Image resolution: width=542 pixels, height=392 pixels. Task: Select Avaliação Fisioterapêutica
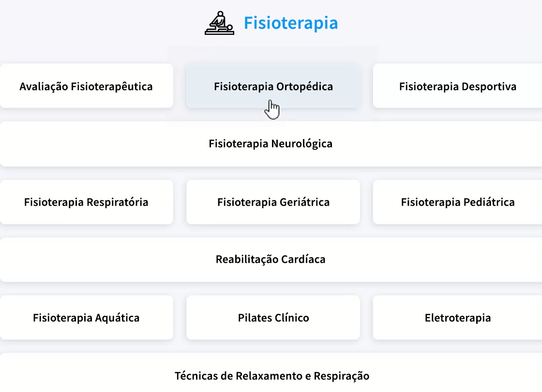click(86, 86)
